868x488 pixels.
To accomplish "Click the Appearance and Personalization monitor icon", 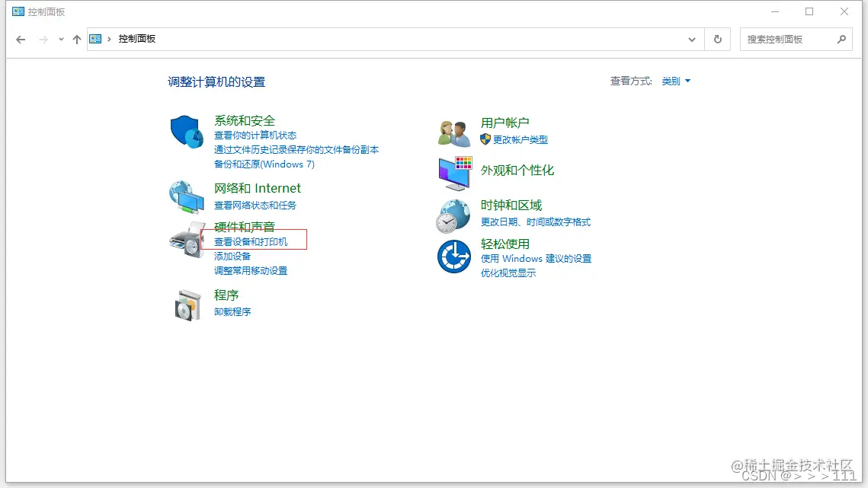I will click(455, 173).
